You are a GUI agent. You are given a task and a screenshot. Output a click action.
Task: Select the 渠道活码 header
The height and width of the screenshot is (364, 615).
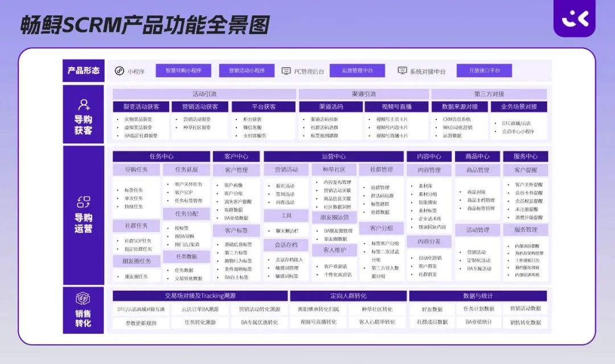pos(331,106)
